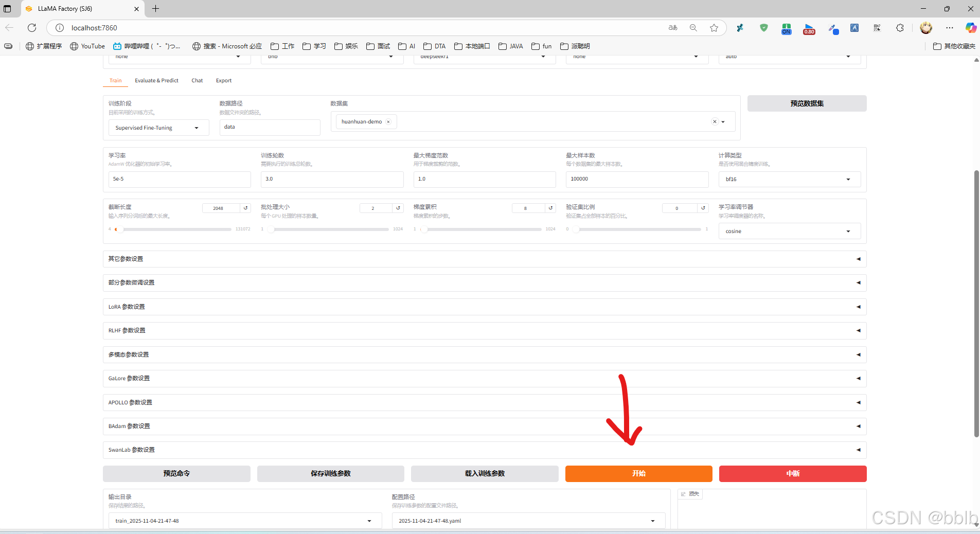
Task: Click the 预览数据集 button
Action: pos(807,103)
